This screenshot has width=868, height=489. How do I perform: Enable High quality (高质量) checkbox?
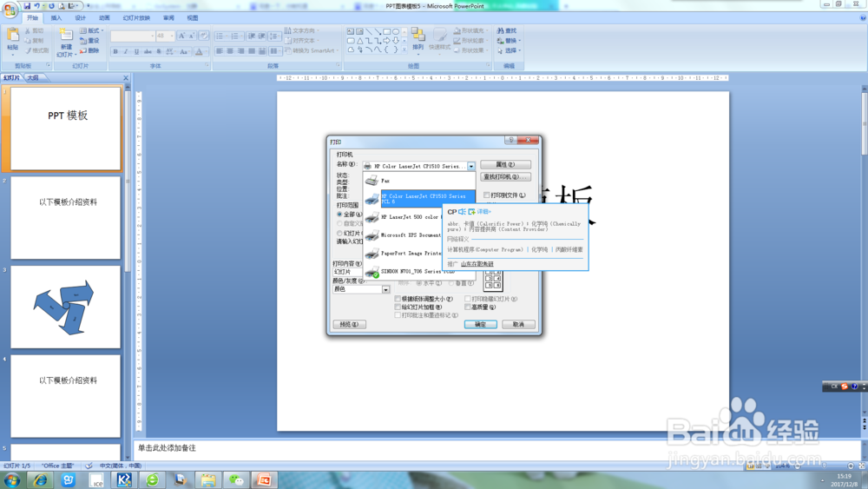point(467,307)
